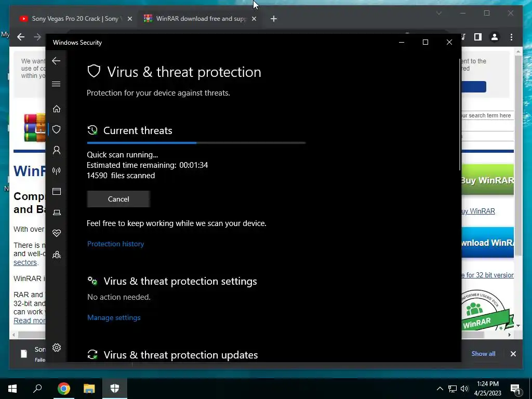
Task: Switch to Sony Vegas Pro 20 Crack tab
Action: 75,19
